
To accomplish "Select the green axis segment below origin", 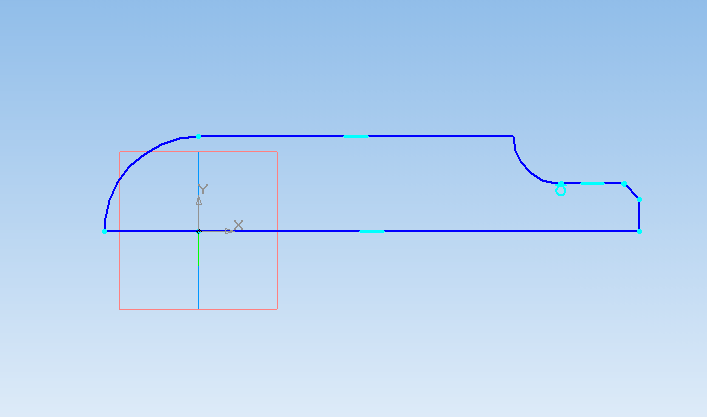I will tap(198, 249).
